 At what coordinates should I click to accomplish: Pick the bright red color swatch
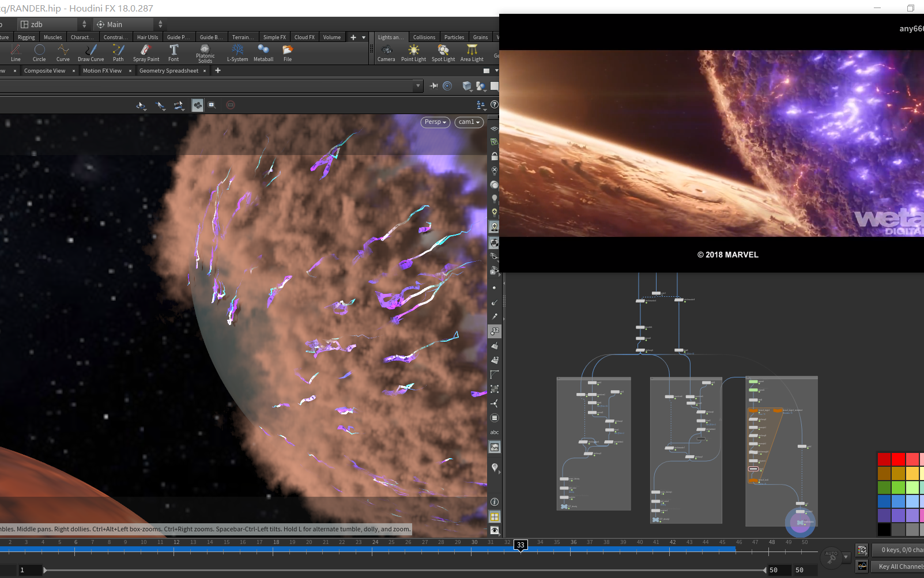(898, 459)
